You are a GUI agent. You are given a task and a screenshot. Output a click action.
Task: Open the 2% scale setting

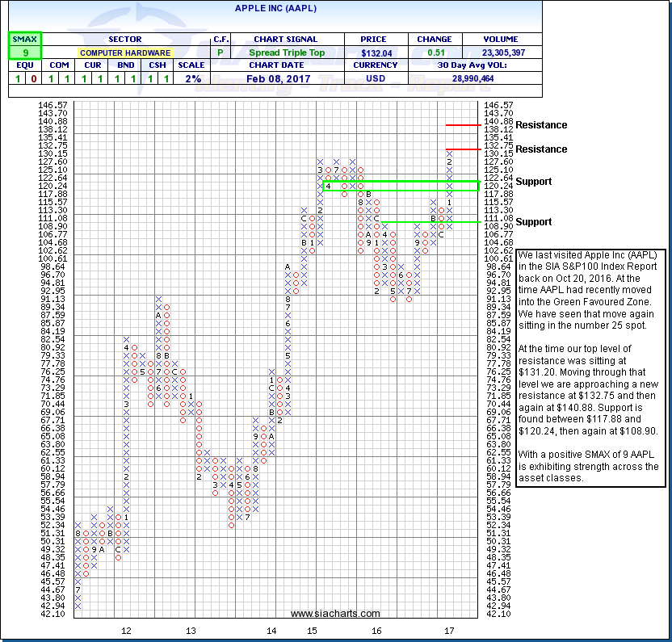[191, 78]
